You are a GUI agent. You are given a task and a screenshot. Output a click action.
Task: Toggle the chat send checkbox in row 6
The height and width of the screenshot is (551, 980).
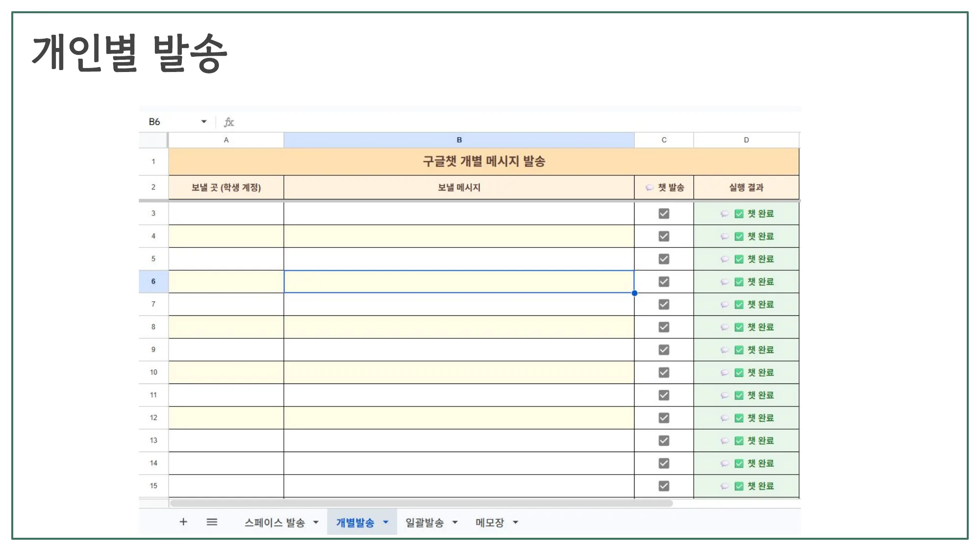[664, 282]
